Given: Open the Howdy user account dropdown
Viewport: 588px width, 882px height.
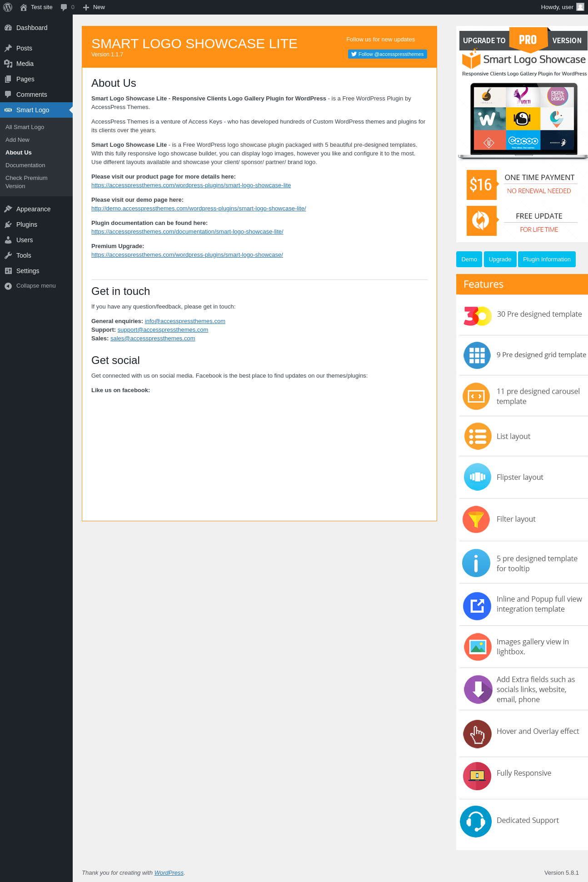Looking at the screenshot, I should [562, 7].
